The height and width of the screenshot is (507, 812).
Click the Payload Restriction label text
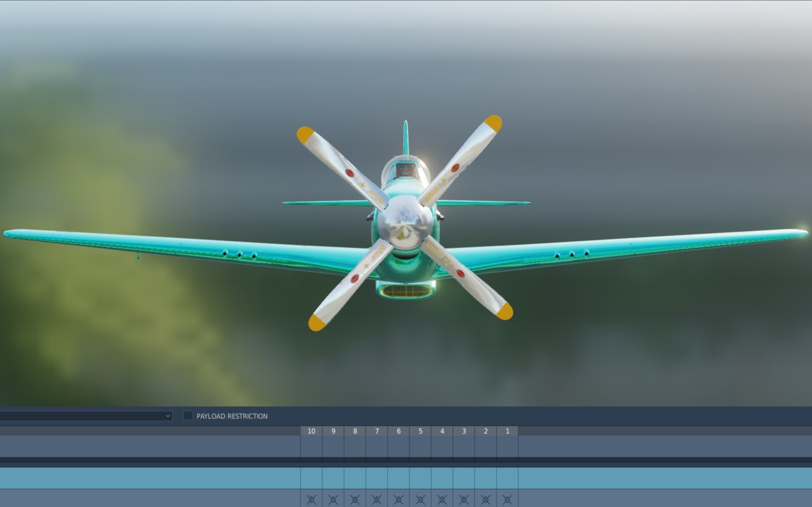coord(232,416)
